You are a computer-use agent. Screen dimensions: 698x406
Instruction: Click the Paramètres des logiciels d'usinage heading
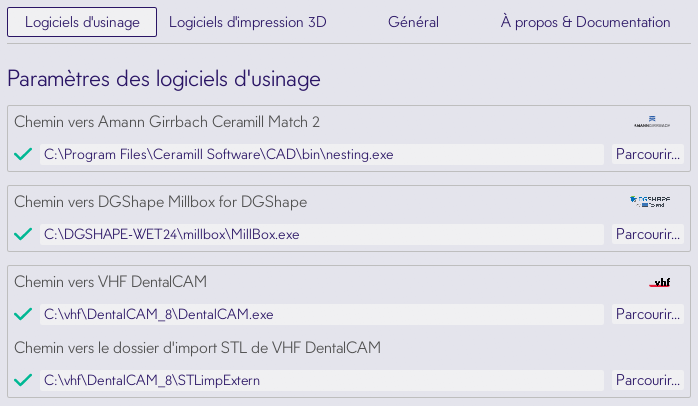click(163, 77)
